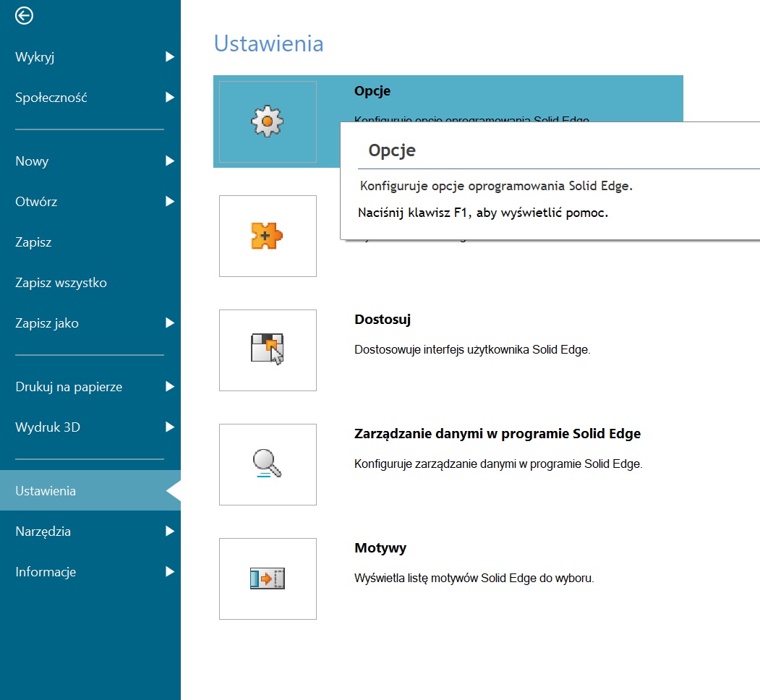Expand the arrow beside Nowy

pos(169,161)
